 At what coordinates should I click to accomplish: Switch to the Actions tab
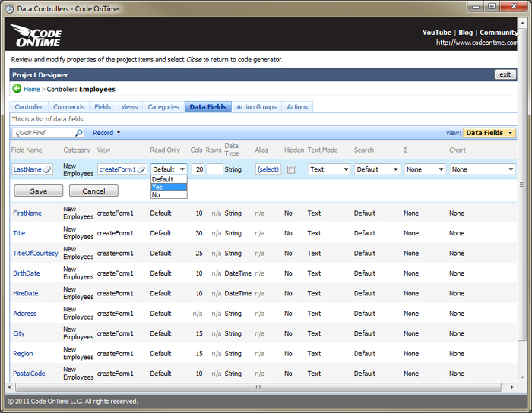[x=297, y=107]
